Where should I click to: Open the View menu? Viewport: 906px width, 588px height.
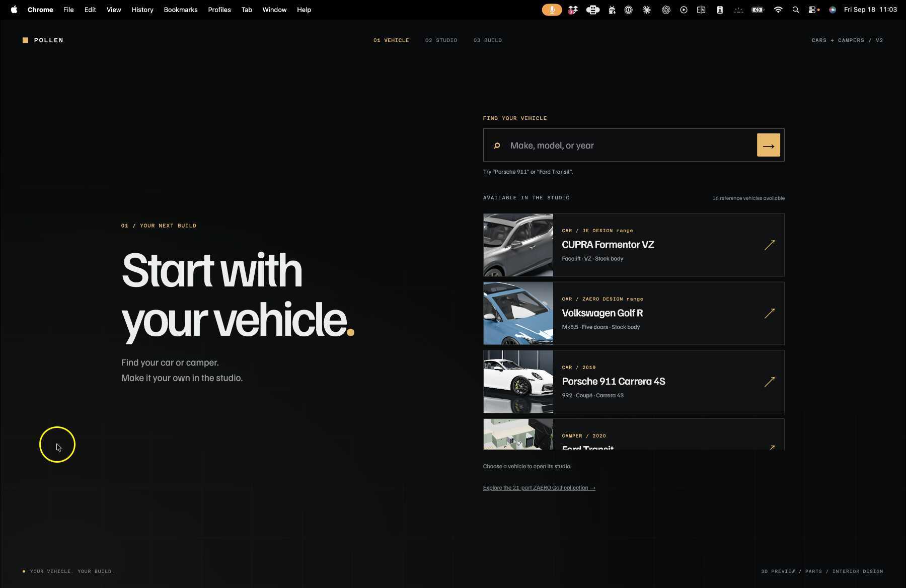pyautogui.click(x=114, y=10)
